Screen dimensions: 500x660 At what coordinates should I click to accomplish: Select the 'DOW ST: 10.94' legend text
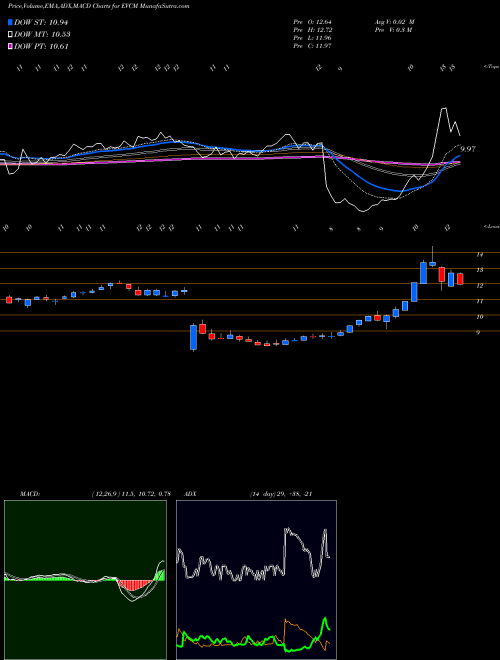41,22
